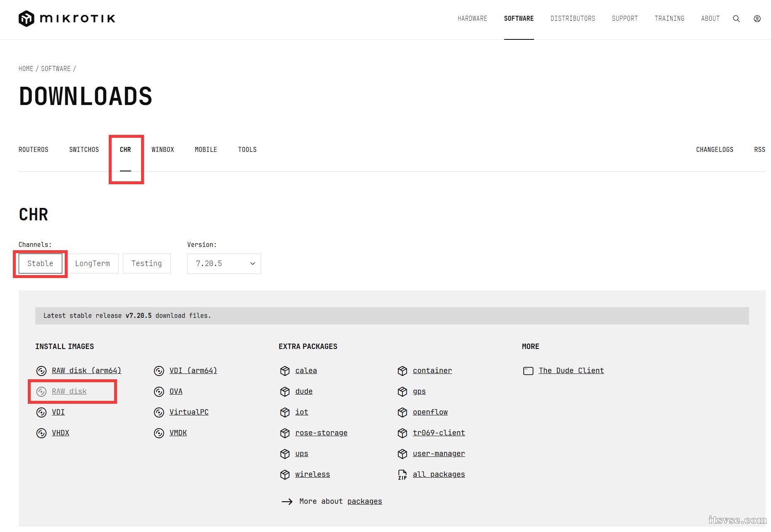Open the CHANGELOGS link
Screen dimensions: 771x532
(x=715, y=150)
